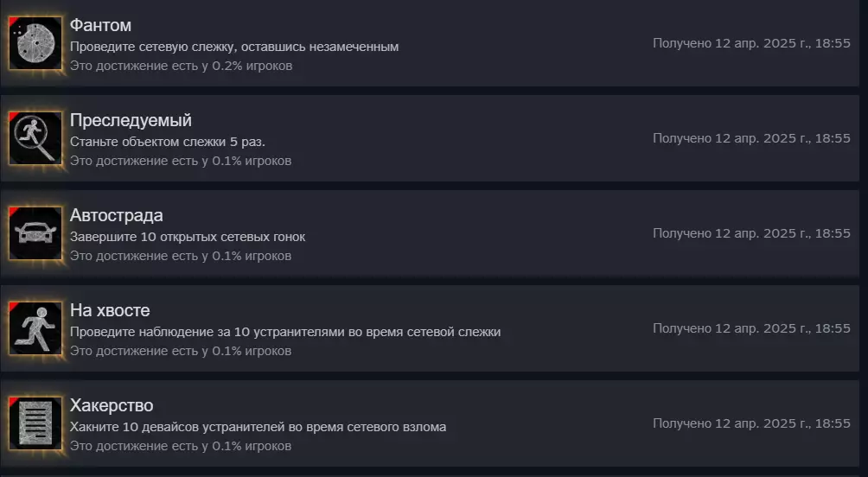Click description 'Хакните 10 девайсов устранителей'
The height and width of the screenshot is (477, 868).
(x=258, y=427)
